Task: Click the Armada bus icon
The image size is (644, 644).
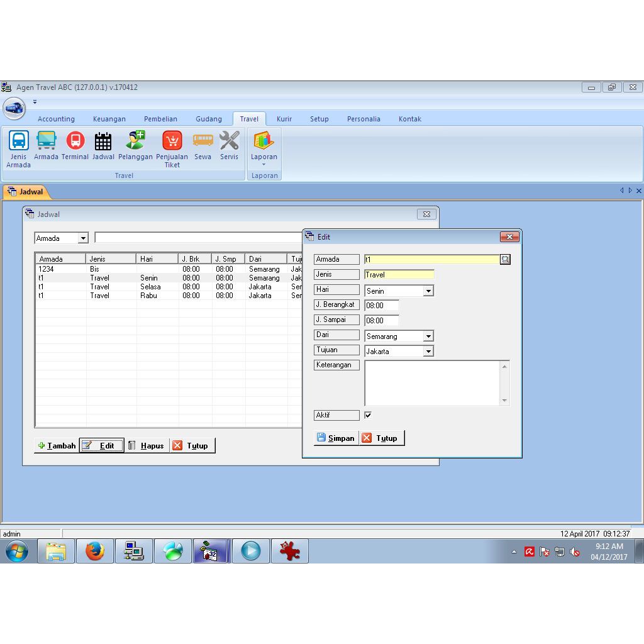Action: pos(46,141)
